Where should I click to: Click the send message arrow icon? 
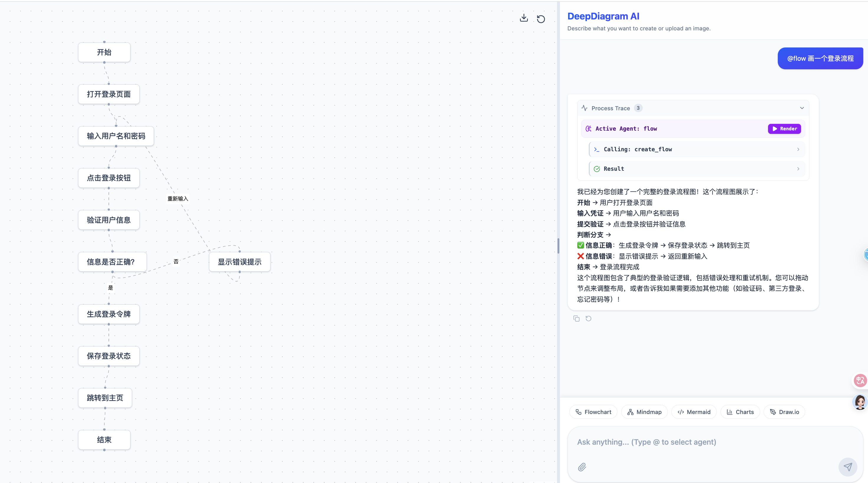[848, 467]
